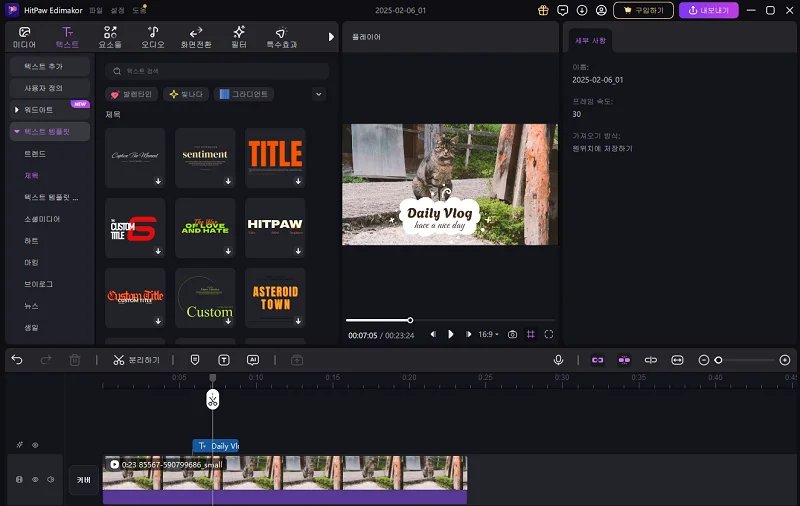The image size is (800, 506).
Task: Click the 구입하기 purchase button
Action: (x=644, y=11)
